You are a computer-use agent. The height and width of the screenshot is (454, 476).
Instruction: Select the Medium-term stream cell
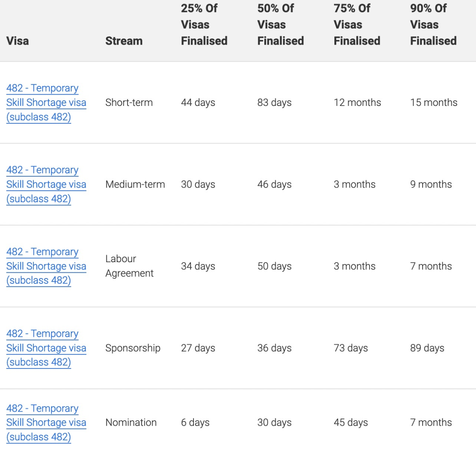tap(135, 184)
